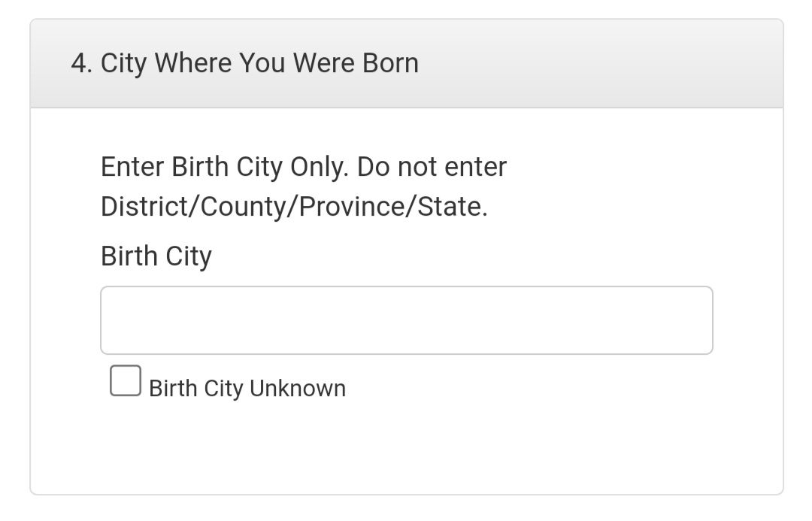Click the words Birth City above the field
Screen dimensions: 812x521
(154, 256)
